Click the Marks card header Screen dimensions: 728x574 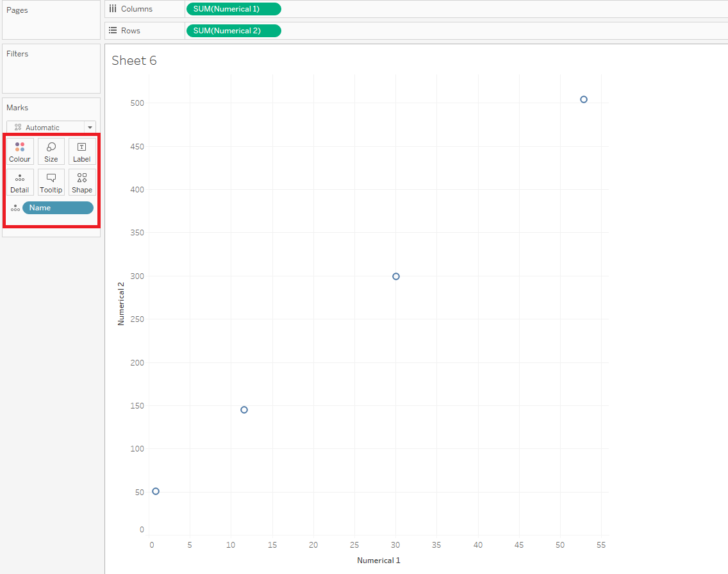point(17,108)
